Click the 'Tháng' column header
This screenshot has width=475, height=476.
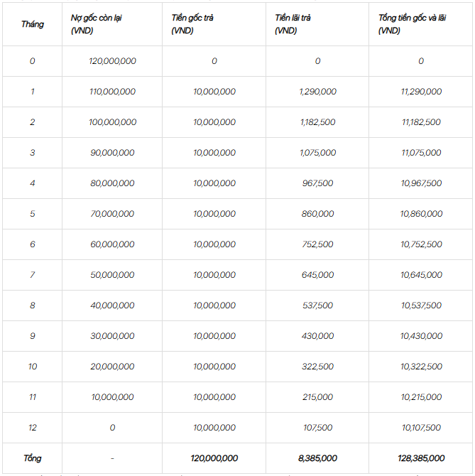click(x=32, y=24)
